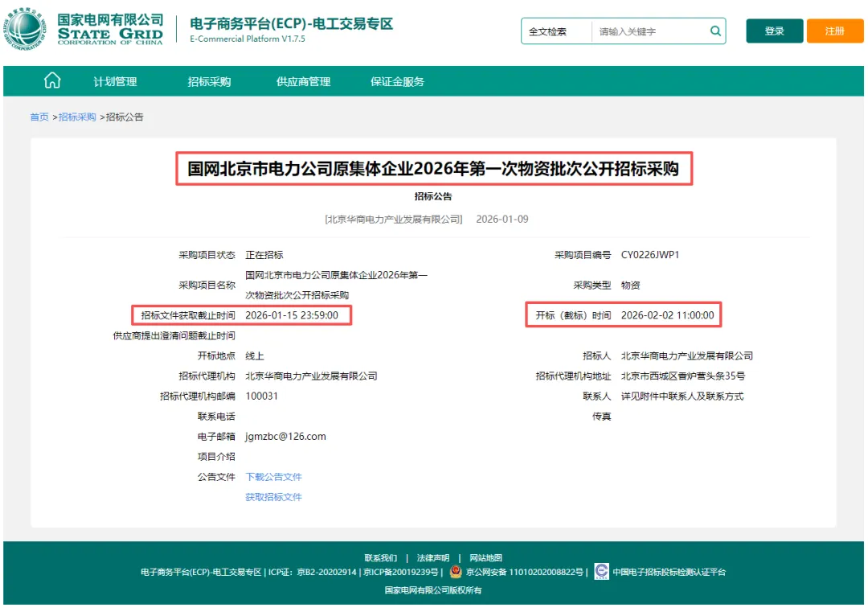Click the 获取招标文件 link
The width and height of the screenshot is (868, 608).
273,497
